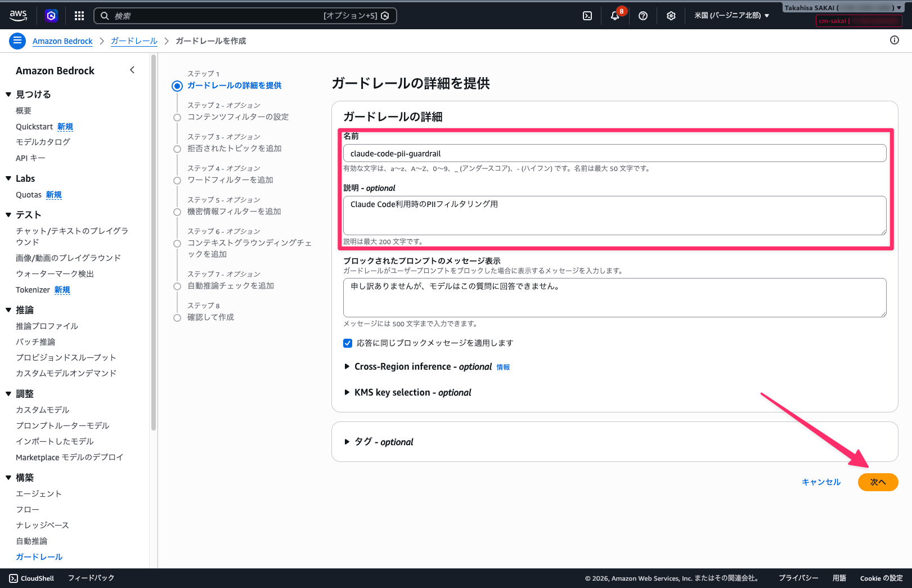912x588 pixels.
Task: Open the help question mark icon
Action: tap(643, 16)
